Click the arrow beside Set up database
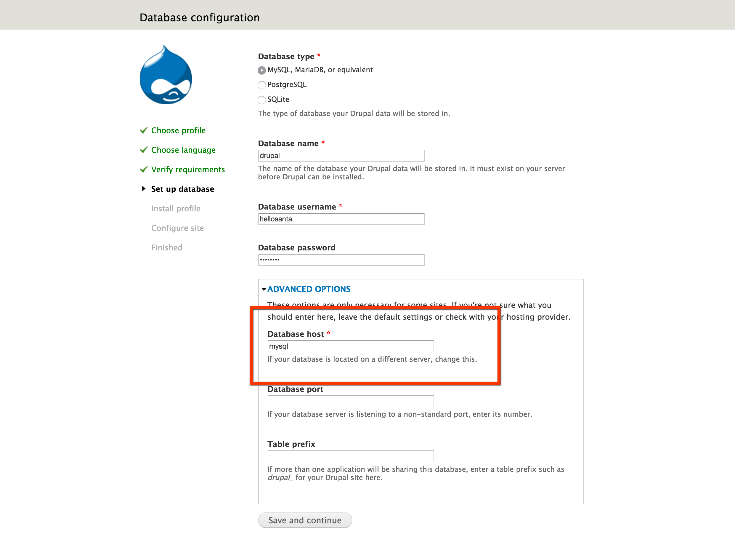Screen dimensions: 735x560 (x=143, y=189)
